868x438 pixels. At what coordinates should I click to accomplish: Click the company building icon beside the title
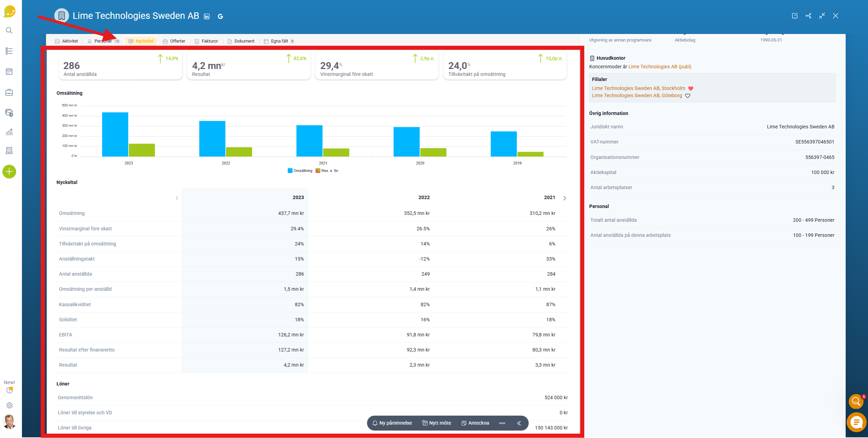[61, 16]
